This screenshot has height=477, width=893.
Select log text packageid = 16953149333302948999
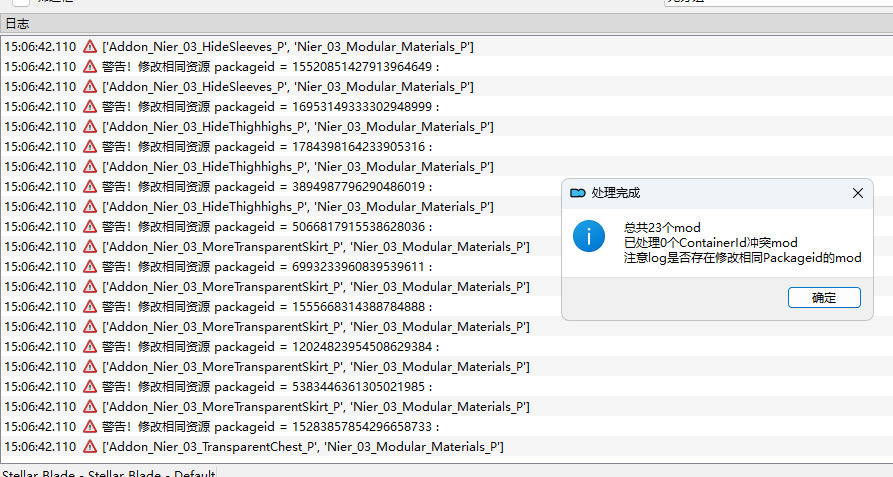[x=327, y=106]
